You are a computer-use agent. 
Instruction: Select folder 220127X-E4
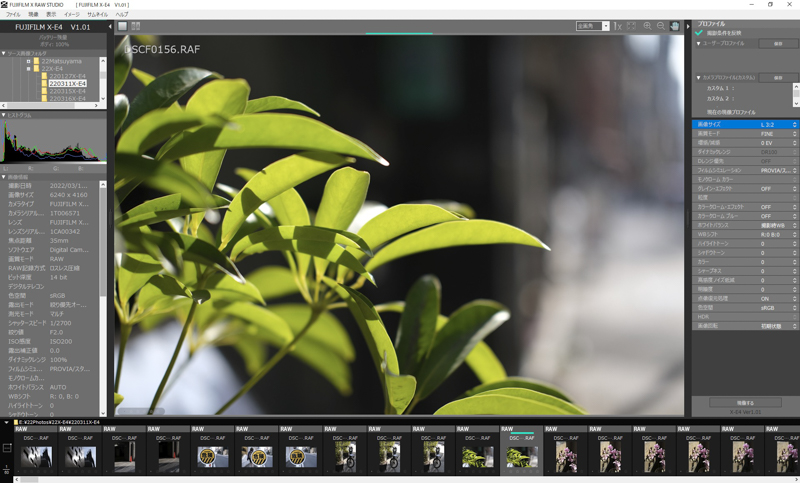click(67, 76)
